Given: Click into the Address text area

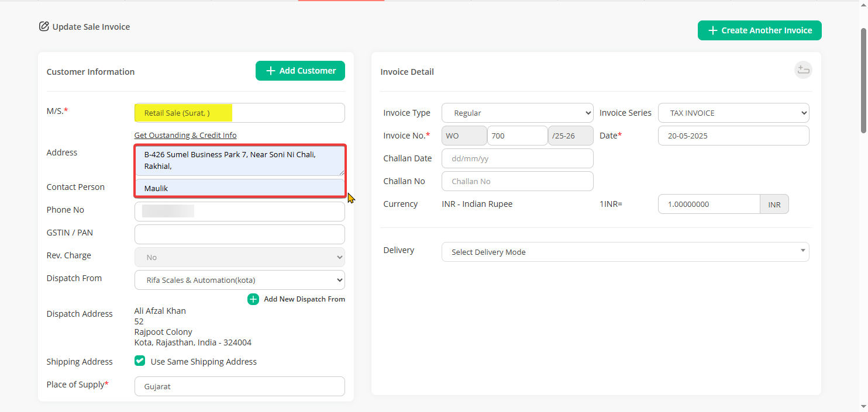Looking at the screenshot, I should coord(239,161).
